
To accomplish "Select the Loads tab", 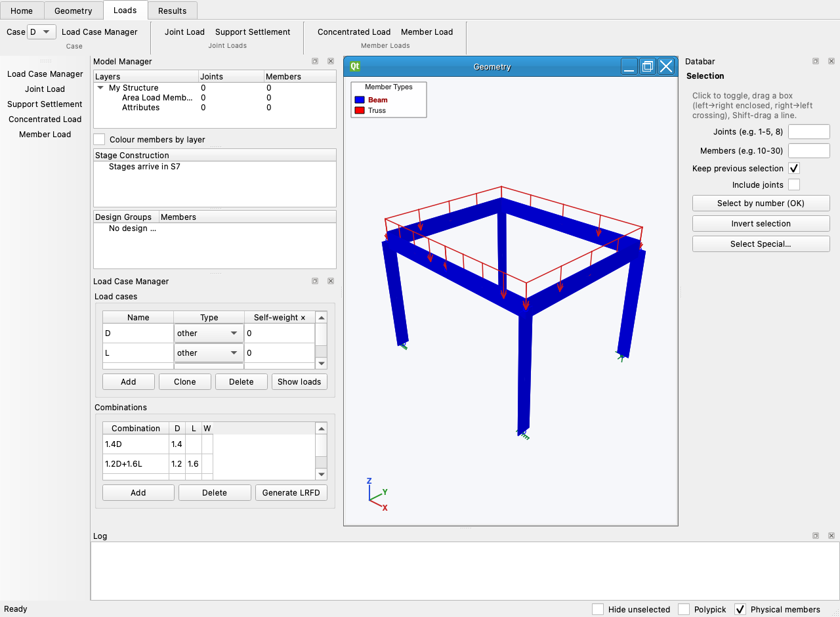I will pyautogui.click(x=125, y=10).
